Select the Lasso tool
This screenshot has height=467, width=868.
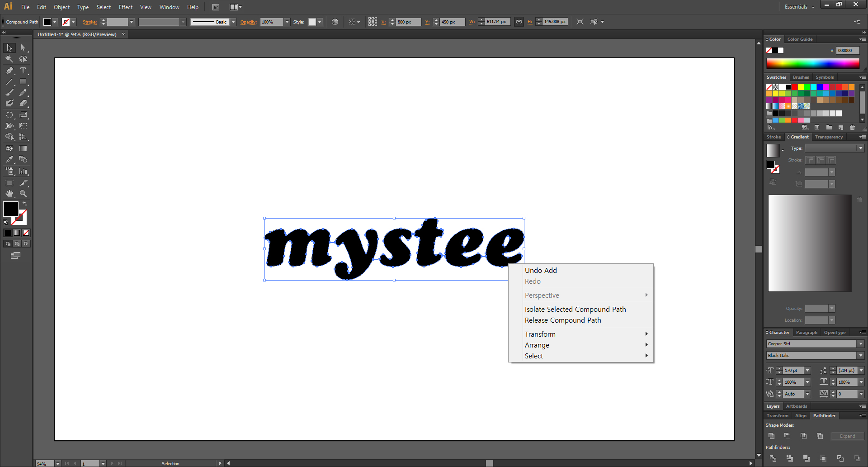click(23, 59)
